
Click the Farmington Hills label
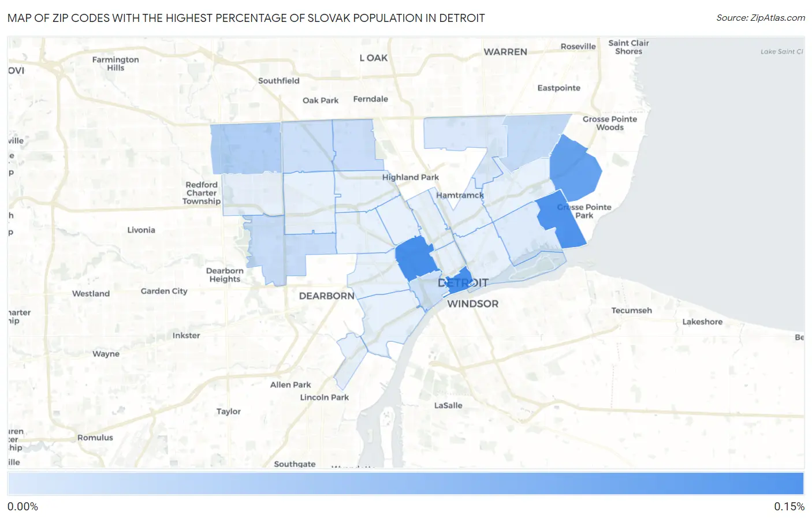point(116,64)
